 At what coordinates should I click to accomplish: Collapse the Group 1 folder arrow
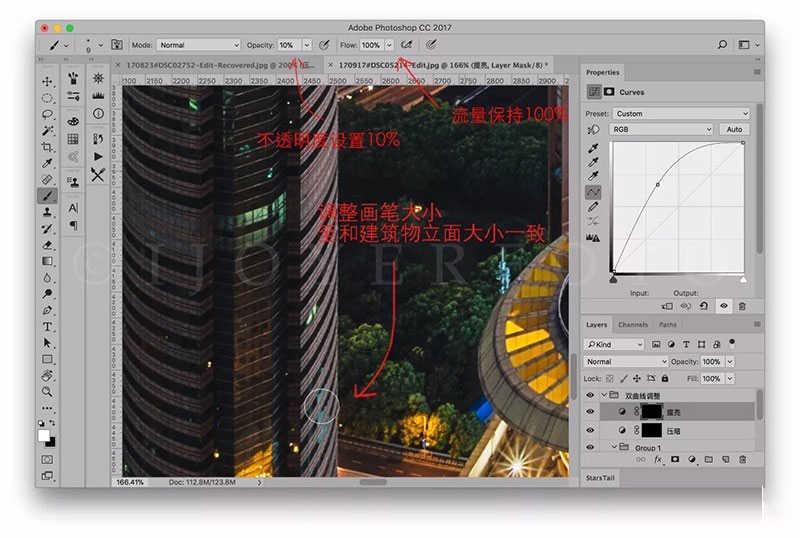tap(614, 447)
